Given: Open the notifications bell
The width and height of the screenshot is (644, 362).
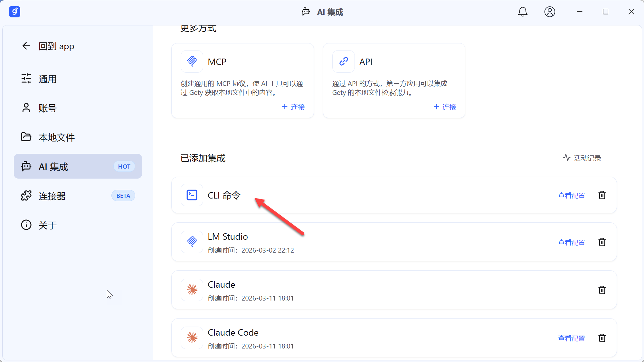Looking at the screenshot, I should pyautogui.click(x=523, y=12).
